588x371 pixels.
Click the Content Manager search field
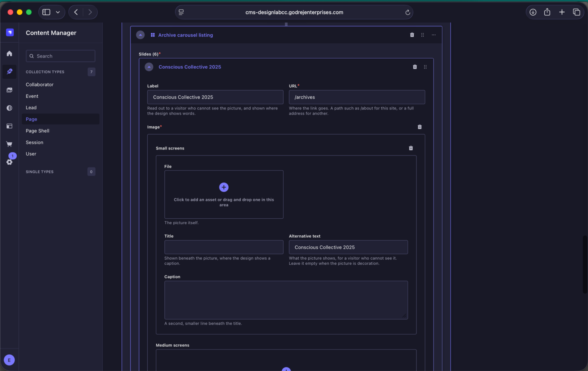[x=61, y=56]
